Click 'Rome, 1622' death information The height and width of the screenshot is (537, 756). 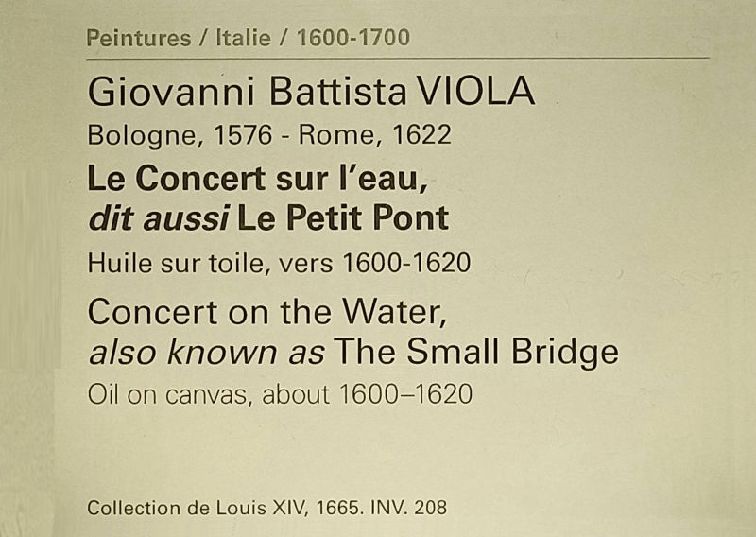pos(375,135)
